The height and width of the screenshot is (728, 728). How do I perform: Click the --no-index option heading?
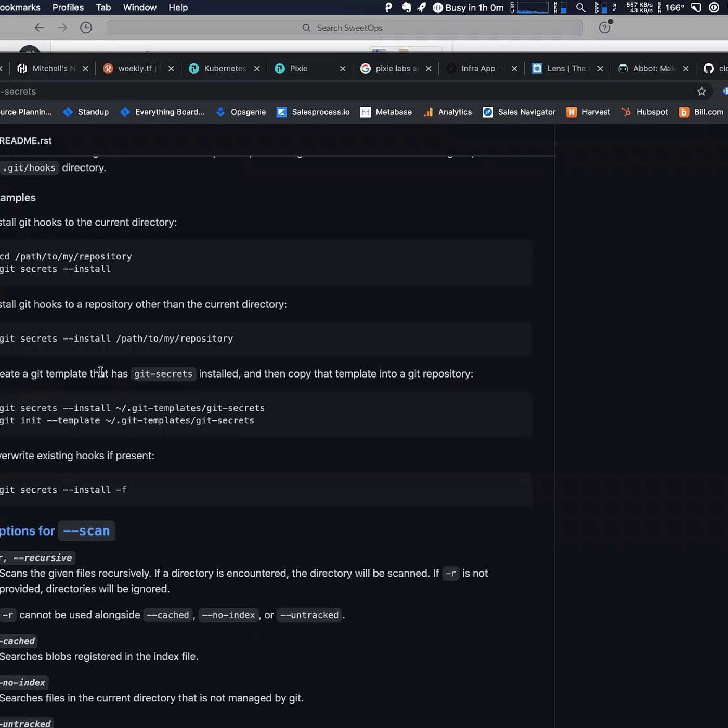pos(23,683)
